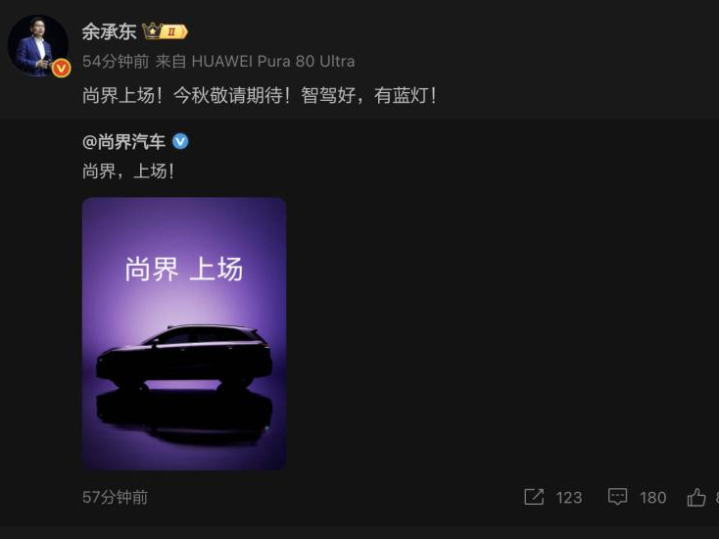Open the reposted text 尚界，上场！
719x539 pixels.
point(128,171)
